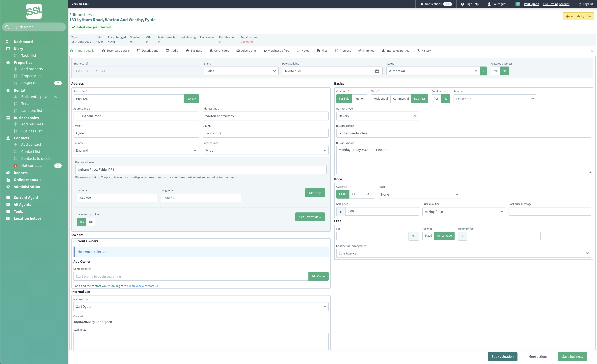Click the Quick search magnifier icon
The image size is (597, 364).
(7, 27)
